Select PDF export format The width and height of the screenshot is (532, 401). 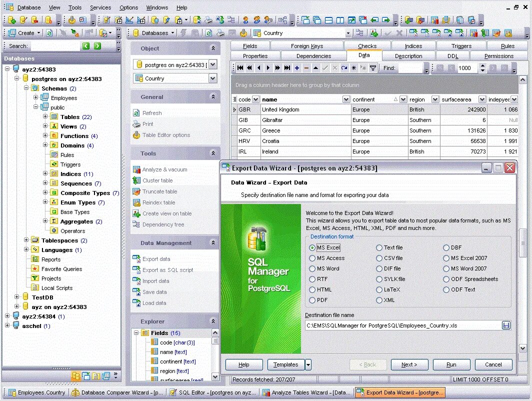[312, 300]
